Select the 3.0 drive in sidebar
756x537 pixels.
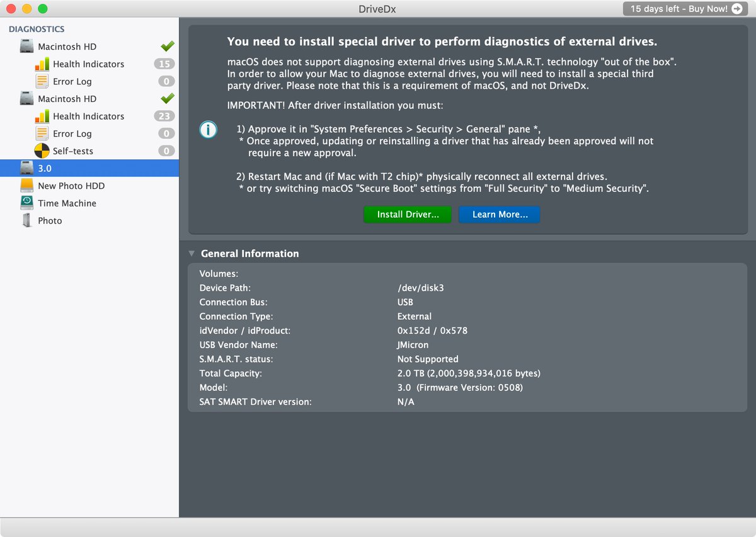[x=89, y=168]
